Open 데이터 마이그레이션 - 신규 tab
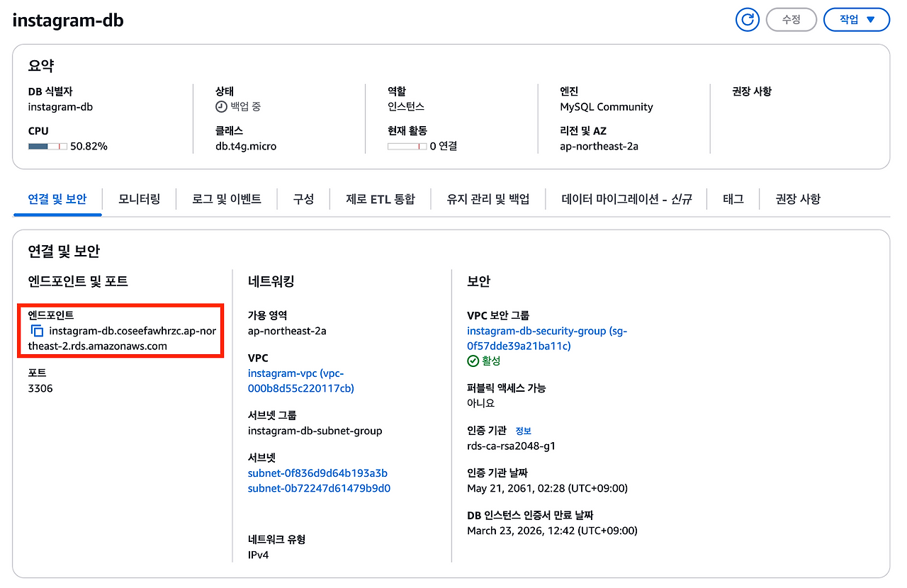The width and height of the screenshot is (907, 588). (x=626, y=199)
